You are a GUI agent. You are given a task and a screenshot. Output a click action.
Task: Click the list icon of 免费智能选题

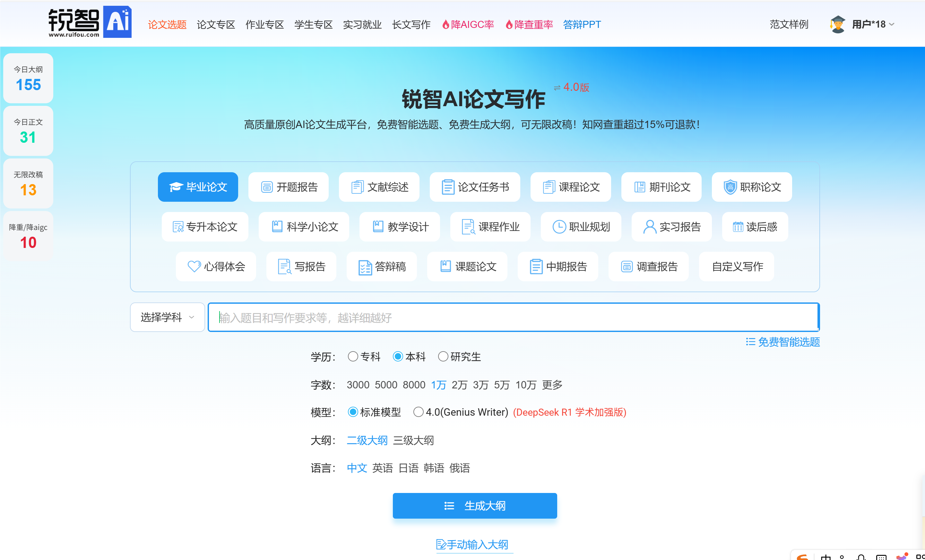pos(750,342)
